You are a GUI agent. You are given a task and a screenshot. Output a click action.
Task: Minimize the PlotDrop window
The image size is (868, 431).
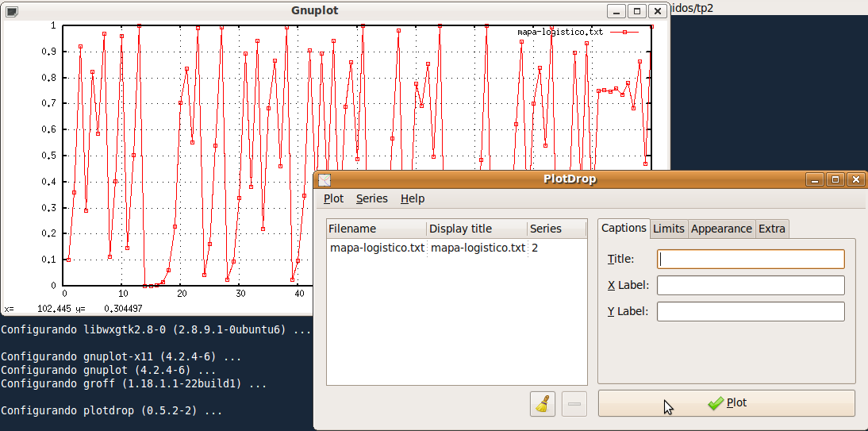click(x=815, y=179)
